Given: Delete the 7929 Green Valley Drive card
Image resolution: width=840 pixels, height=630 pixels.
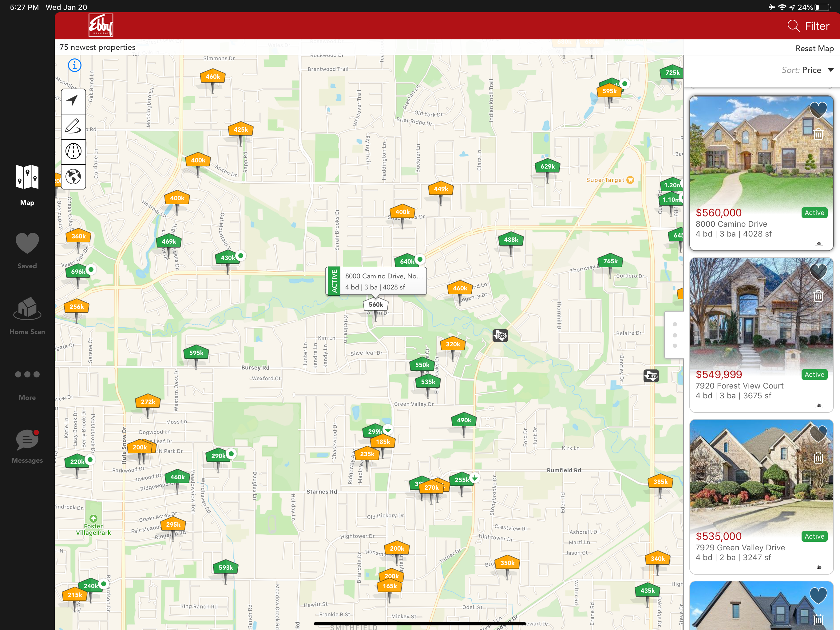Looking at the screenshot, I should coord(818,458).
